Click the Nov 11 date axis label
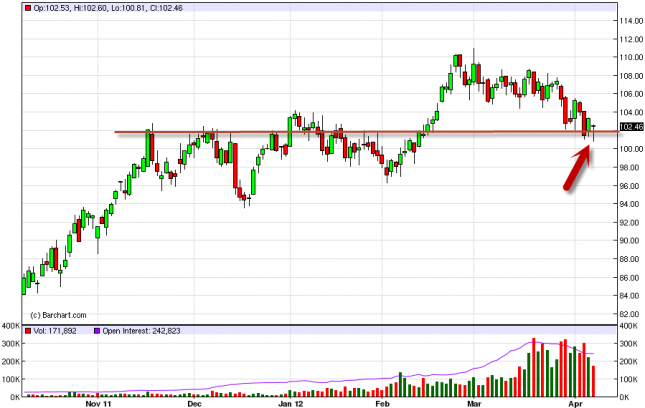645x408 pixels. pos(98,404)
